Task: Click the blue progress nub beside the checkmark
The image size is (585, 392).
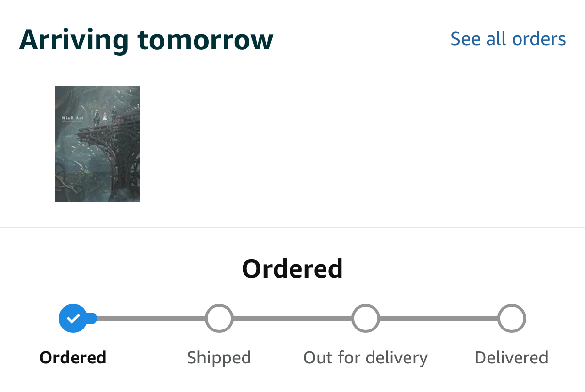Action: [x=92, y=318]
